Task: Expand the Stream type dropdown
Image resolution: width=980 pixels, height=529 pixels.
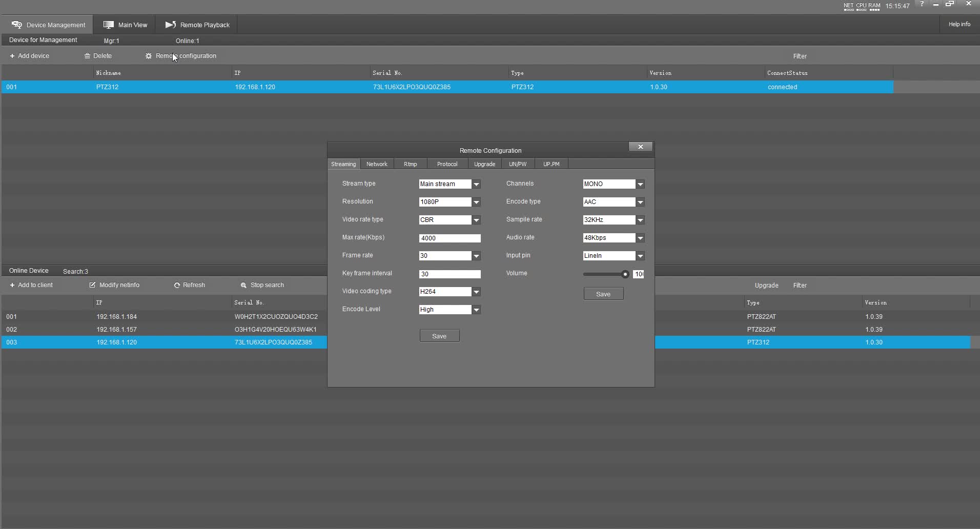Action: tap(476, 184)
